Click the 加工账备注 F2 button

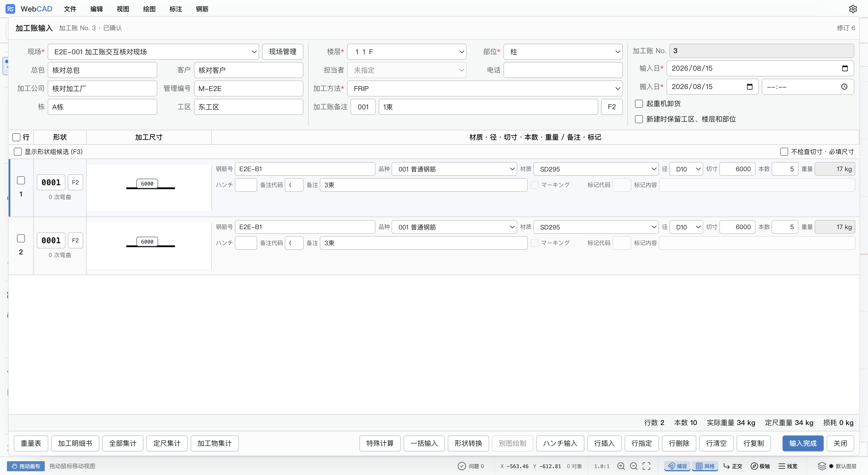612,107
